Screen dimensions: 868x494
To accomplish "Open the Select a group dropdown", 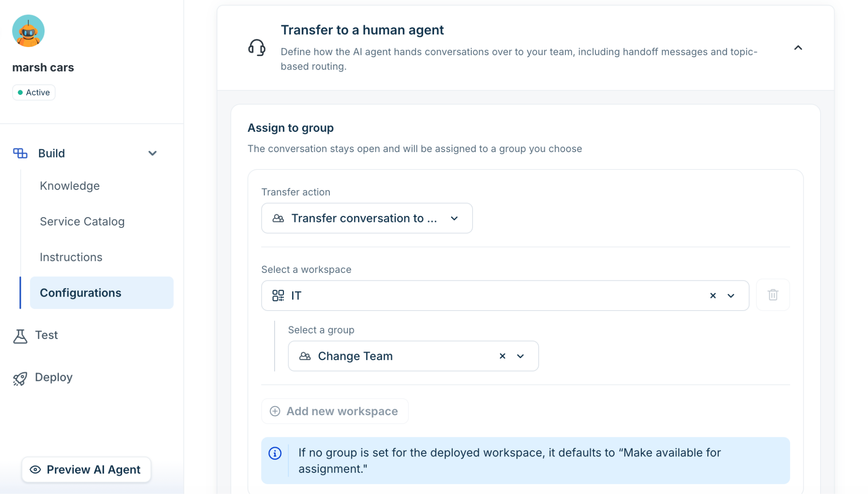I will tap(413, 356).
